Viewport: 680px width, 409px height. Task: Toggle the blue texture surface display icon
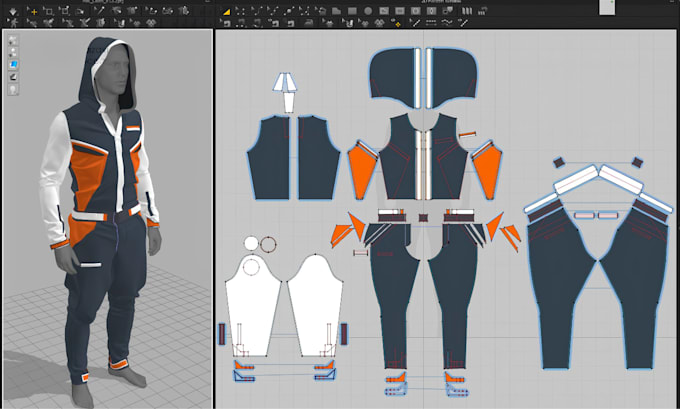[13, 65]
